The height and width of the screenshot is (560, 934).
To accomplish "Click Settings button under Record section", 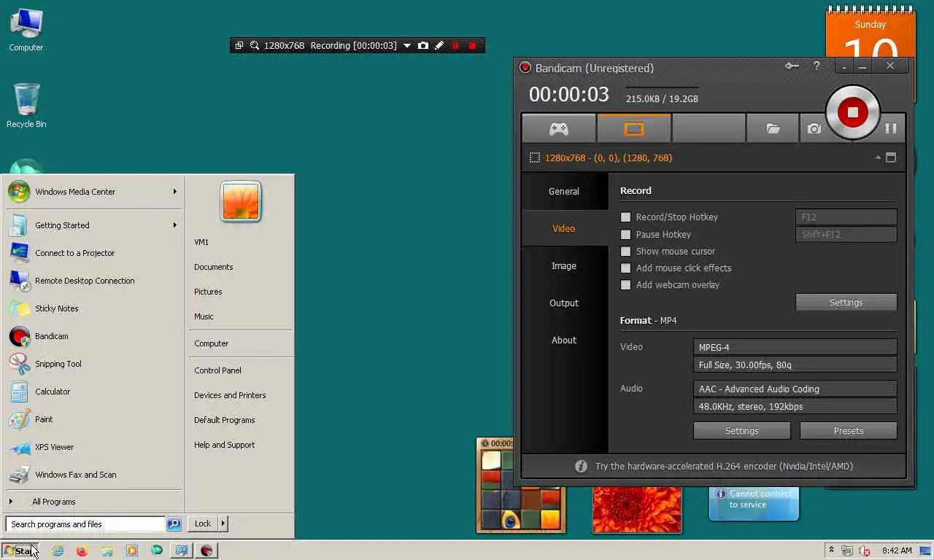I will pos(846,303).
